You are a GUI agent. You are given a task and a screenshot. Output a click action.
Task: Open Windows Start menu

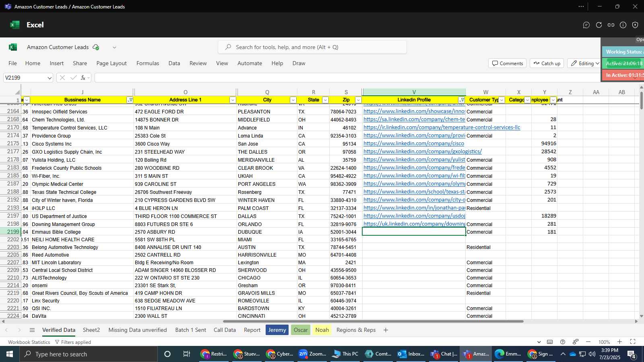click(10, 354)
